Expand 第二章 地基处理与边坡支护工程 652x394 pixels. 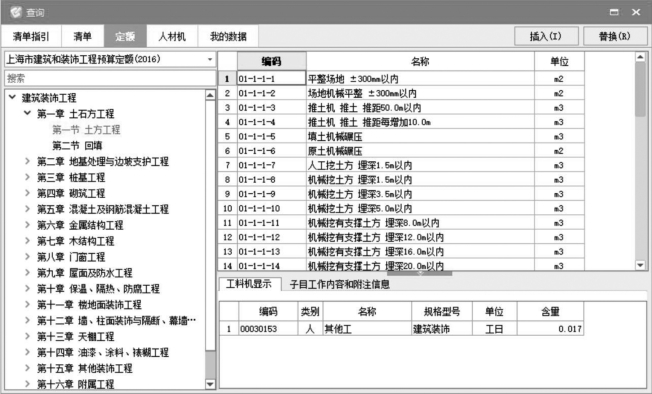27,161
